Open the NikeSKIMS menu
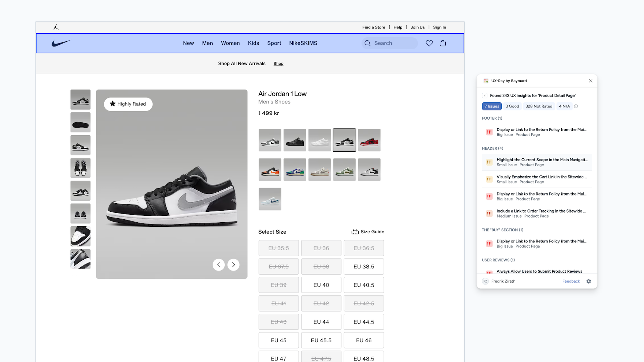Screen dimensions: 644x362 [303, 43]
